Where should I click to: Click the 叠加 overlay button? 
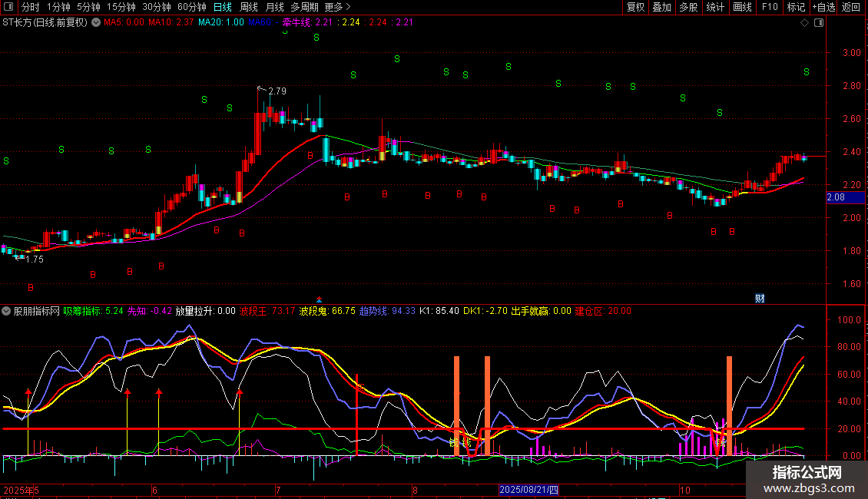[662, 7]
